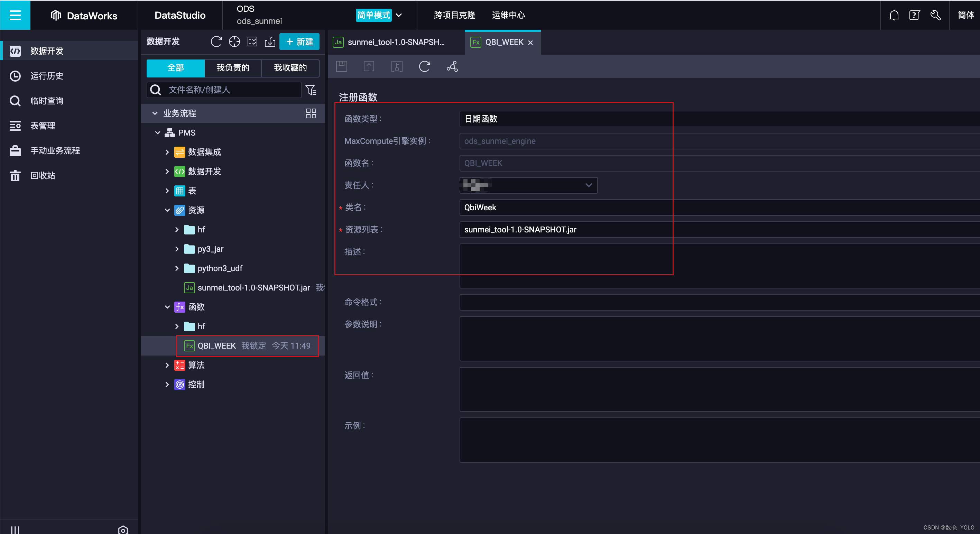Locate current file in tree
Viewport: 980px width, 534px height.
click(x=234, y=42)
